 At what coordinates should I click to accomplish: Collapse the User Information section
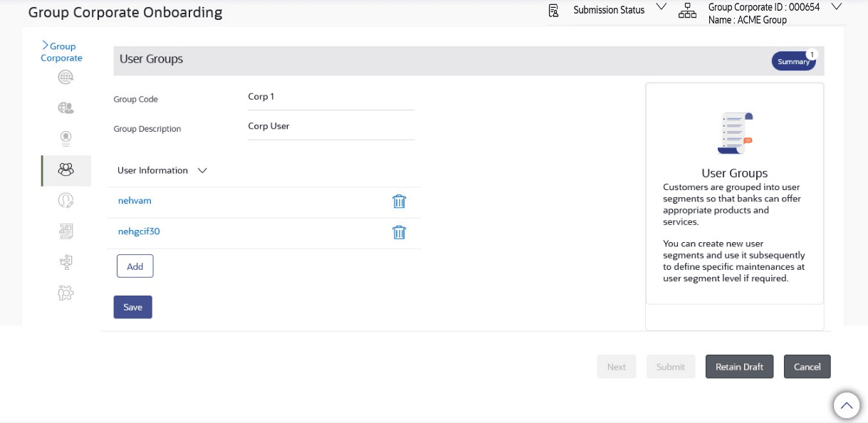[x=202, y=171]
